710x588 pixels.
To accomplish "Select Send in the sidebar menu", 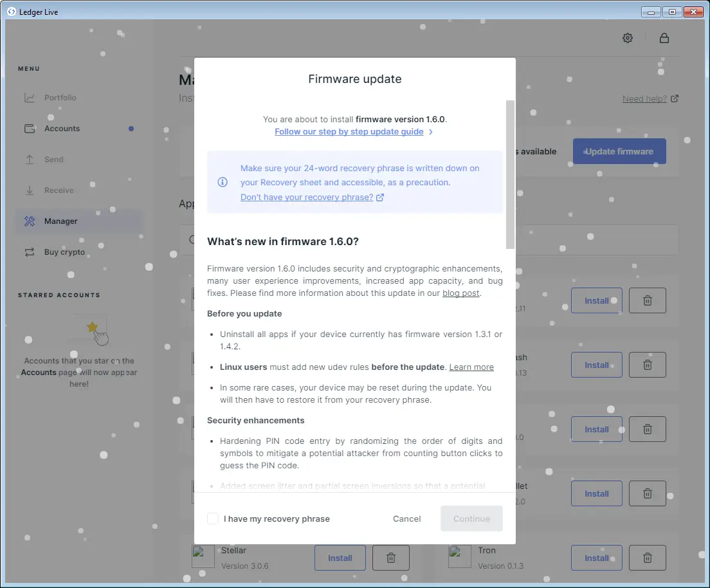I will (x=54, y=160).
